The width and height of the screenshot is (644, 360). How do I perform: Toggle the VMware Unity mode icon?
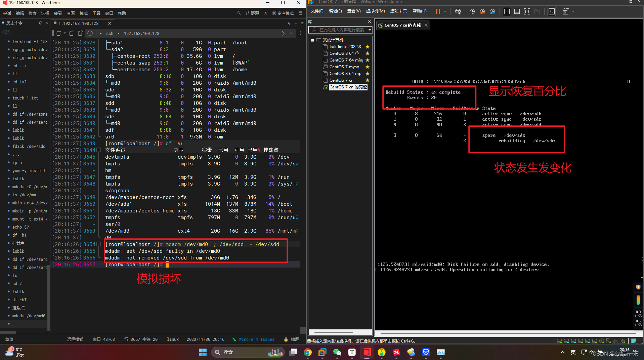point(537,11)
